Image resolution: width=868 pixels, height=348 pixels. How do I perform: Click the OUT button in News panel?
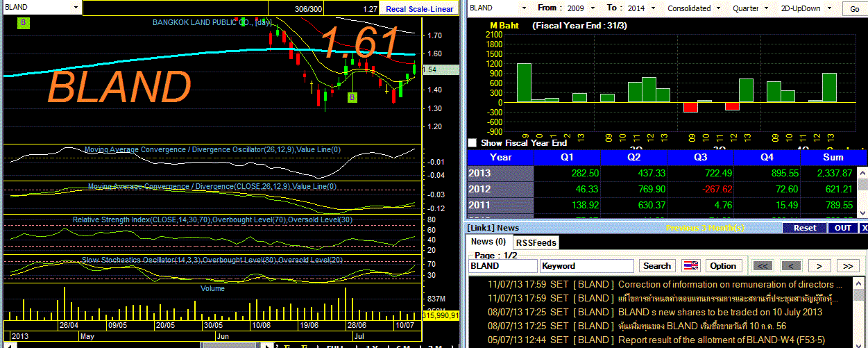pyautogui.click(x=842, y=228)
